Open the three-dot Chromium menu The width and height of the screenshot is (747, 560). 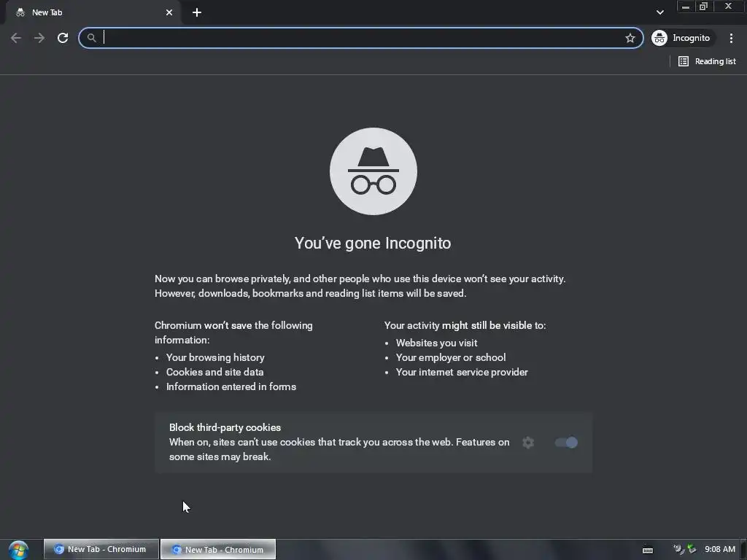coord(731,38)
